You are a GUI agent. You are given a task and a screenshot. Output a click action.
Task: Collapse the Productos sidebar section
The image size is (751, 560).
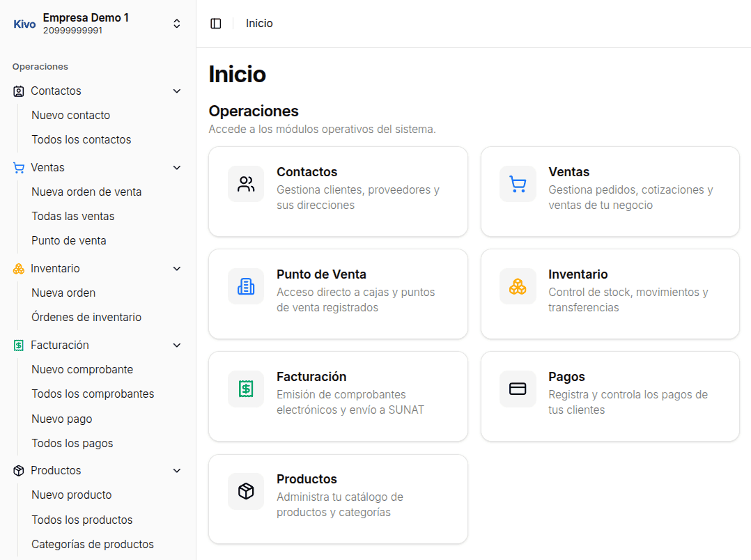tap(176, 470)
